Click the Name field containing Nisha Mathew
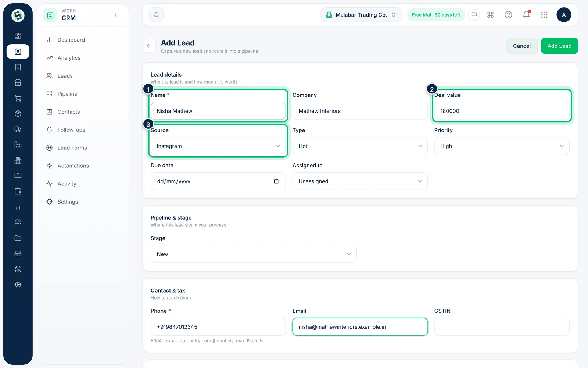Screen dimensions: 588x368 218,111
